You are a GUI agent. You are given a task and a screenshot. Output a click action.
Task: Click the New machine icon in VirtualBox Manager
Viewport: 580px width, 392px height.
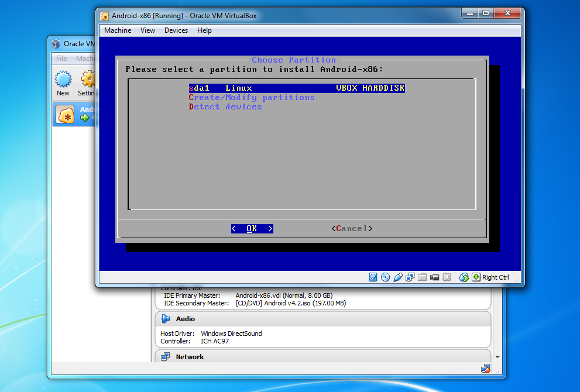click(x=63, y=79)
